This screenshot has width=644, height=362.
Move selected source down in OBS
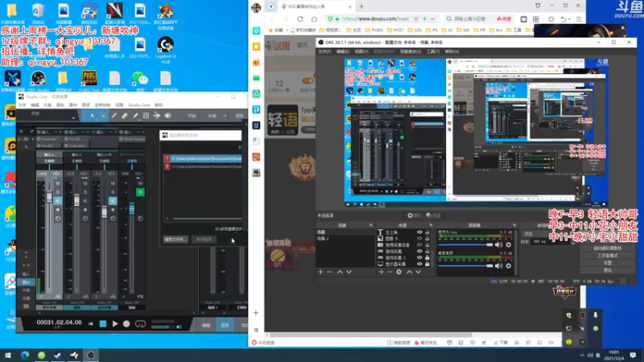[x=418, y=272]
